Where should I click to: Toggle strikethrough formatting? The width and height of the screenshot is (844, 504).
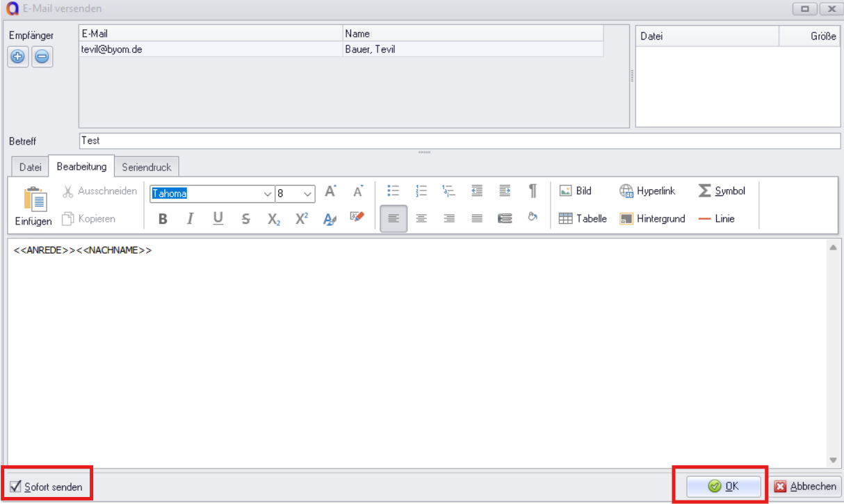click(x=245, y=219)
